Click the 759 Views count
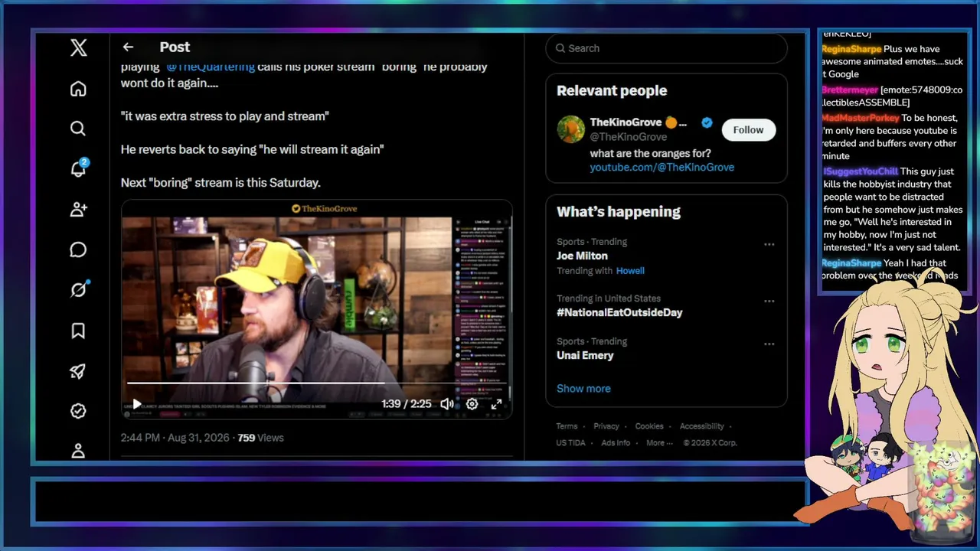 (260, 438)
